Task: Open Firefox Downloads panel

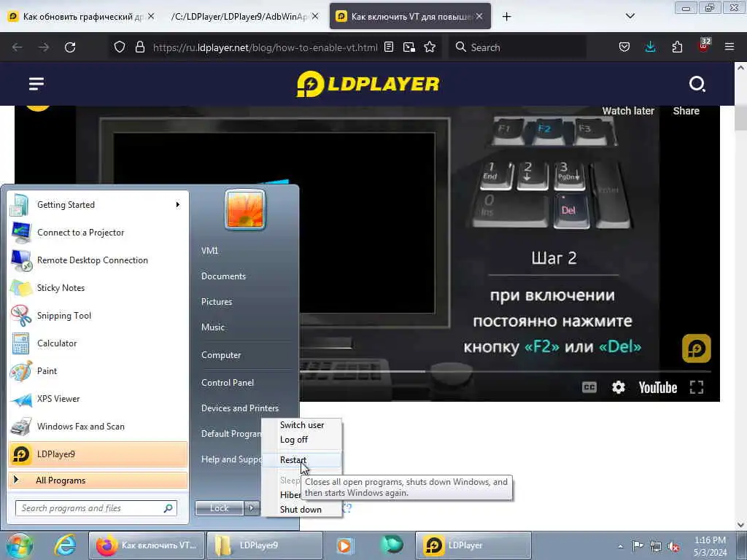Action: (x=650, y=47)
